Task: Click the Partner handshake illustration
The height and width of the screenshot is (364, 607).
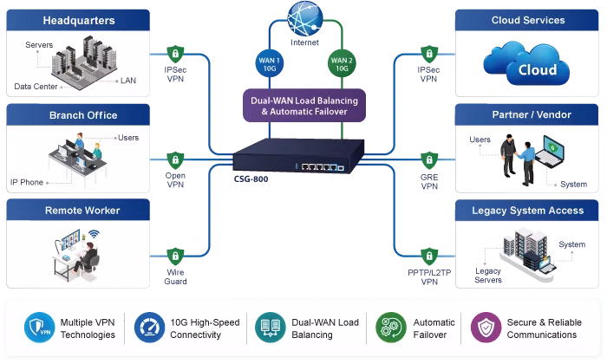Action: (x=531, y=159)
